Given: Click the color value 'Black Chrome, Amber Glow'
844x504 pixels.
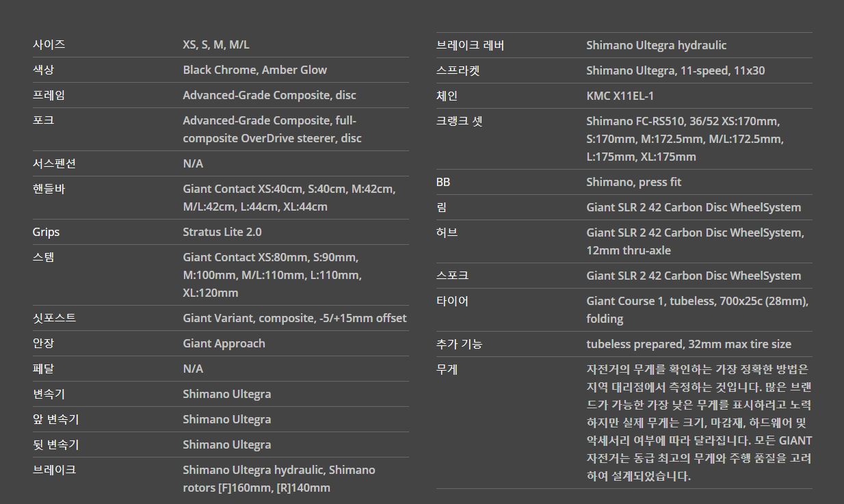Looking at the screenshot, I should pyautogui.click(x=254, y=70).
